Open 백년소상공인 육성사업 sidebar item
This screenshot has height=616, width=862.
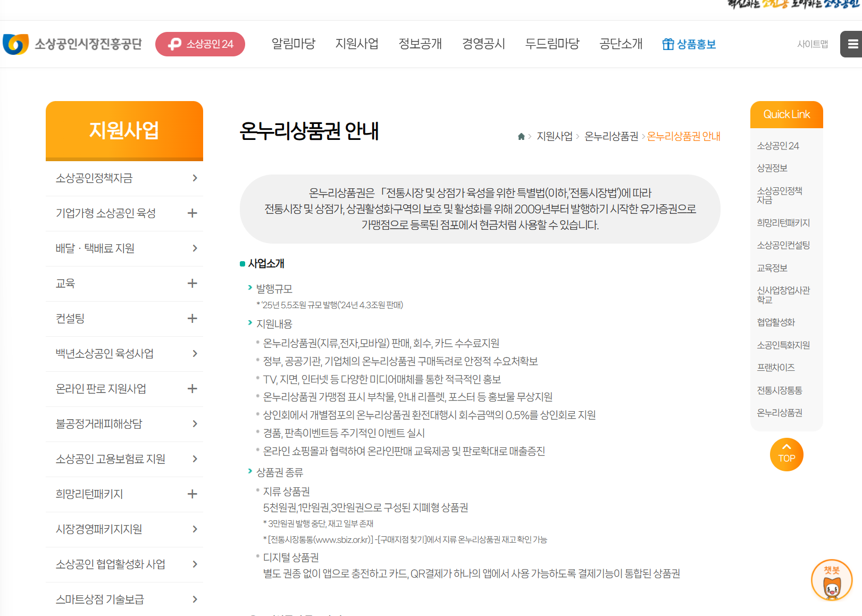coord(124,354)
